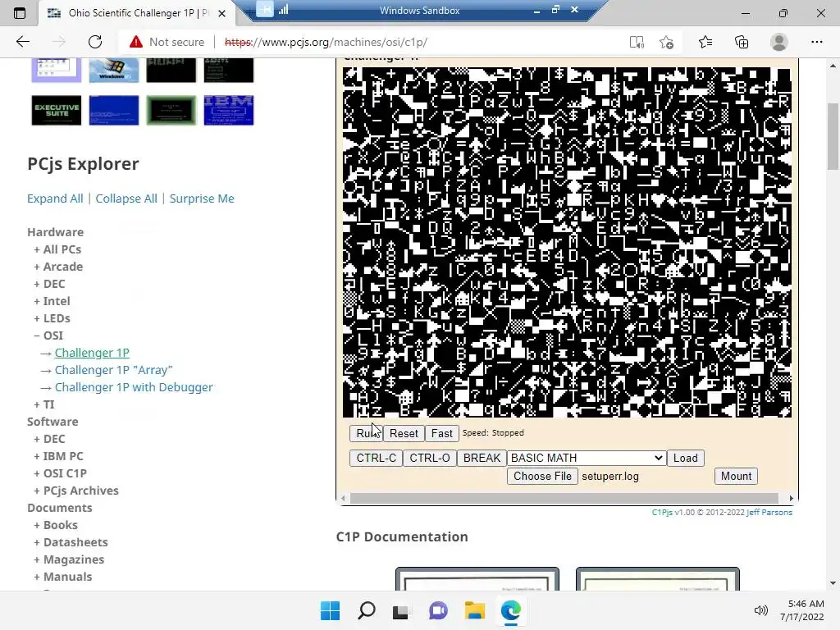
Task: Open the Collections icon
Action: (x=742, y=42)
